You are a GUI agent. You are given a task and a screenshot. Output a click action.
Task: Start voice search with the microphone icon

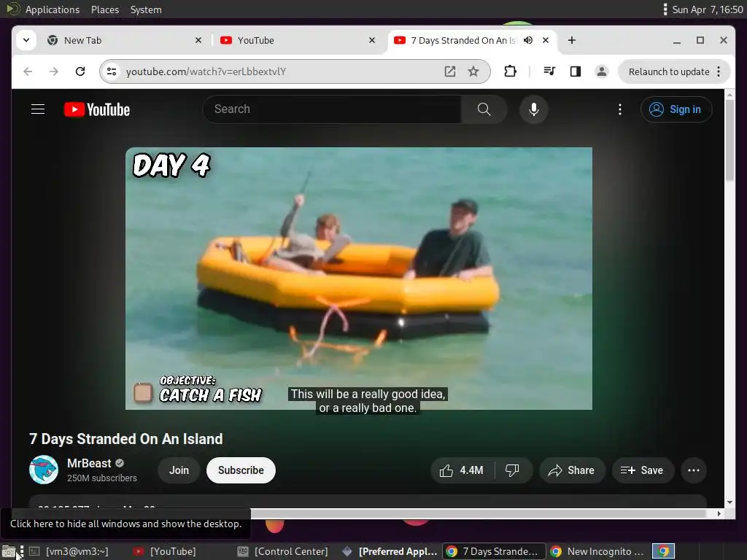point(533,109)
